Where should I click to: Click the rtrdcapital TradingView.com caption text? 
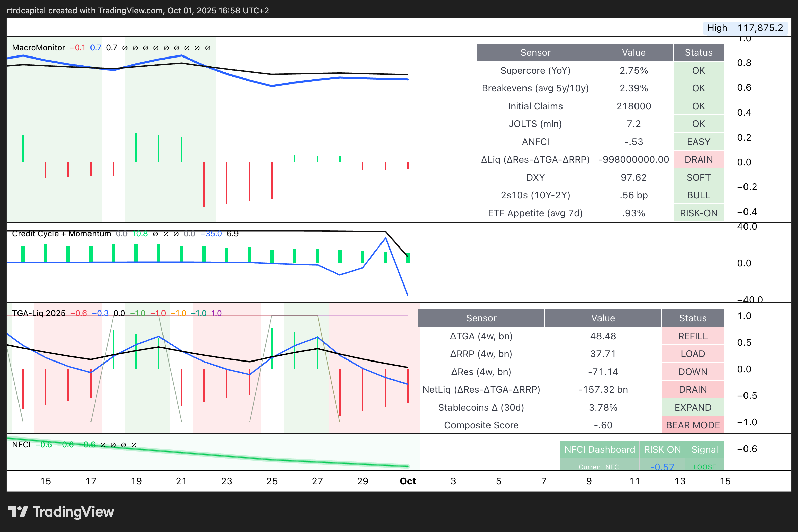pos(138,10)
